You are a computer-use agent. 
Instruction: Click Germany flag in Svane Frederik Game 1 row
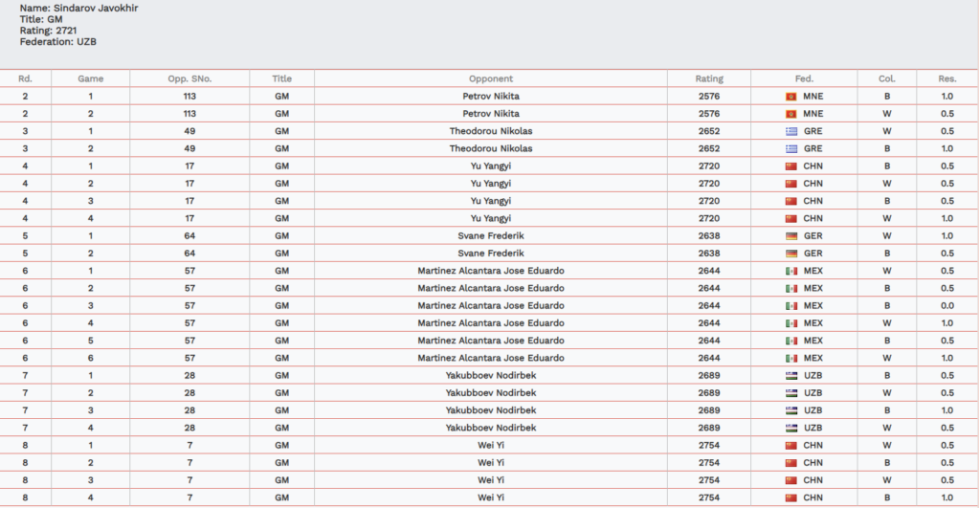click(791, 236)
